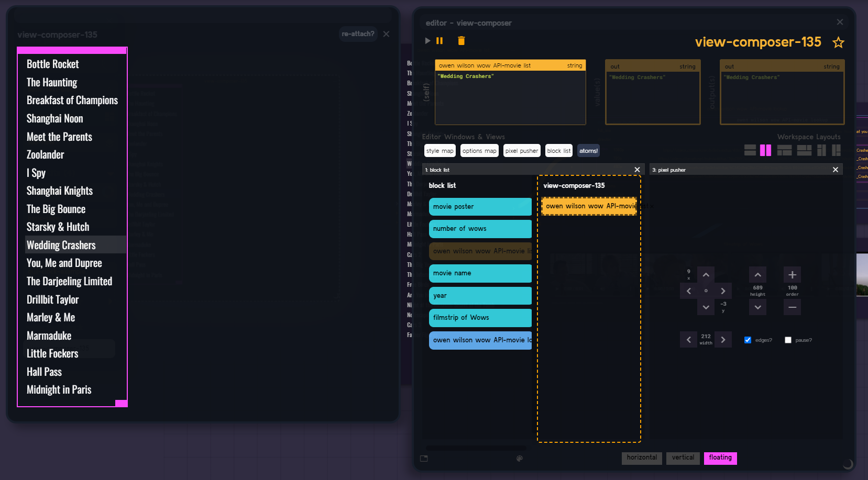Image resolution: width=868 pixels, height=480 pixels.
Task: Select the movie name block
Action: pos(480,273)
